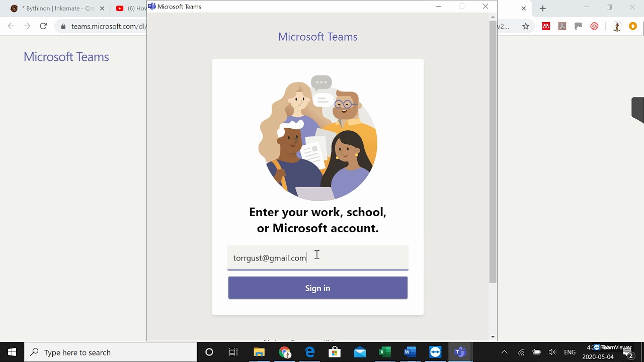Screen dimensions: 644x362
Task: Bookmark this page with star icon
Action: (526, 26)
